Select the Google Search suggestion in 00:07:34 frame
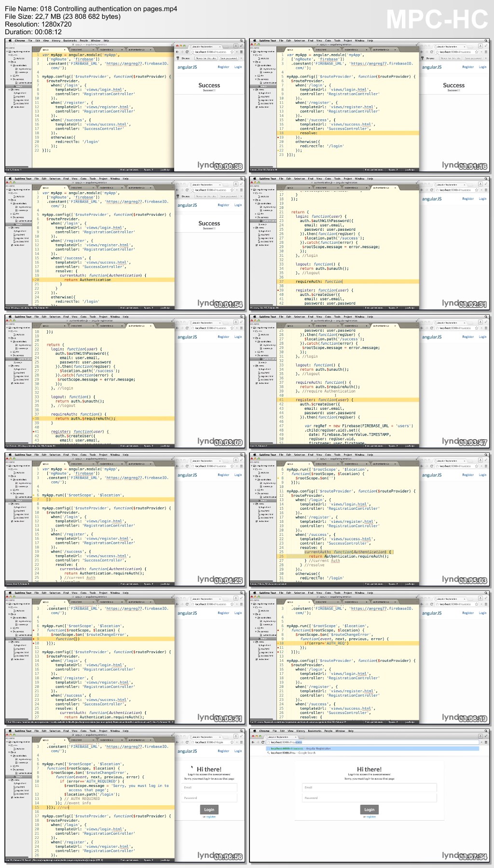 tap(372, 753)
